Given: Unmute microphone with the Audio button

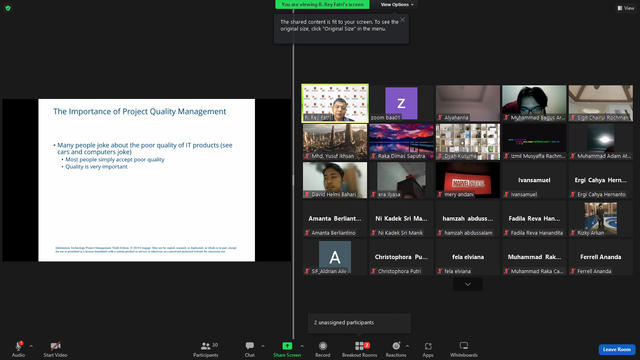Looking at the screenshot, I should click(x=18, y=349).
